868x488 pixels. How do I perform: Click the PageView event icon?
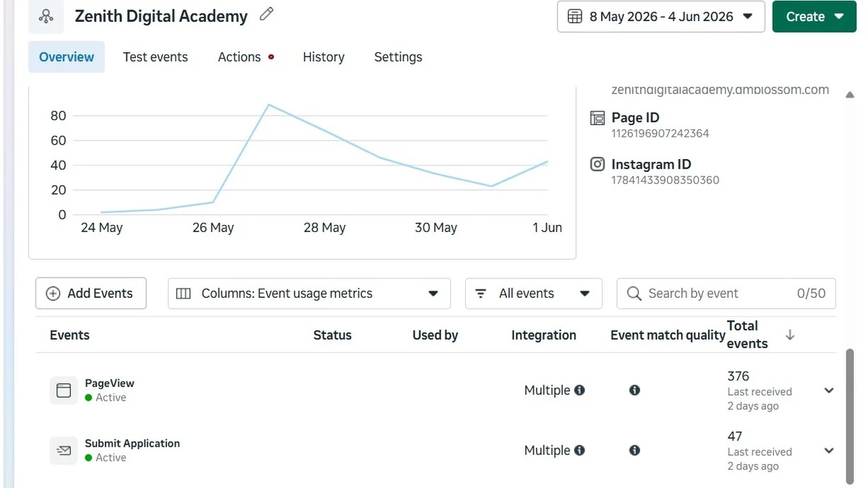pos(64,390)
